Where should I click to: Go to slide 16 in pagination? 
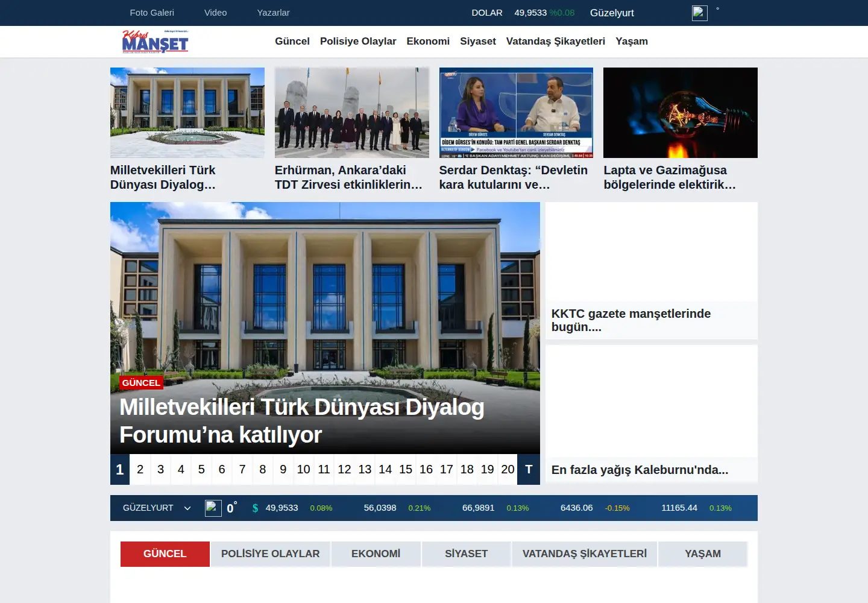click(x=426, y=469)
